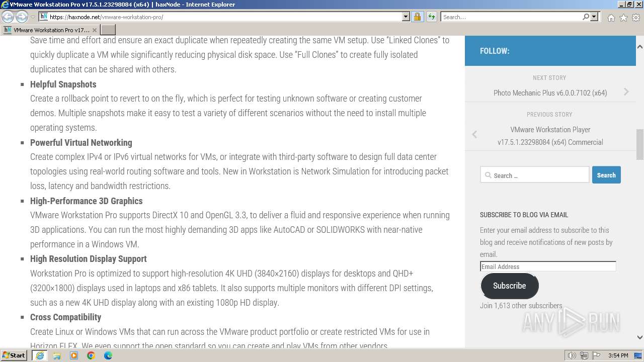Click the browser Forward arrow button

click(x=22, y=17)
